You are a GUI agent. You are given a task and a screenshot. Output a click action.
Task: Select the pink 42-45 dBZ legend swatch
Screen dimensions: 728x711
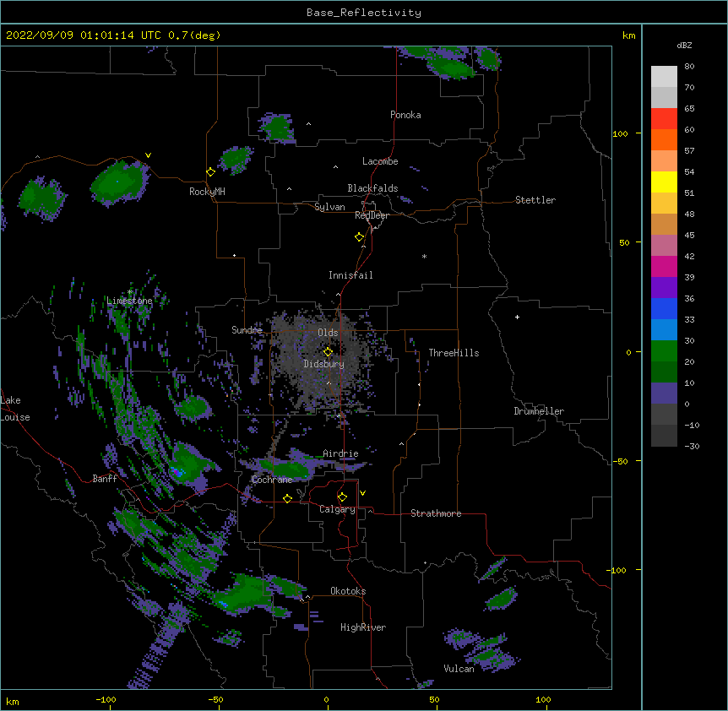[x=664, y=246]
